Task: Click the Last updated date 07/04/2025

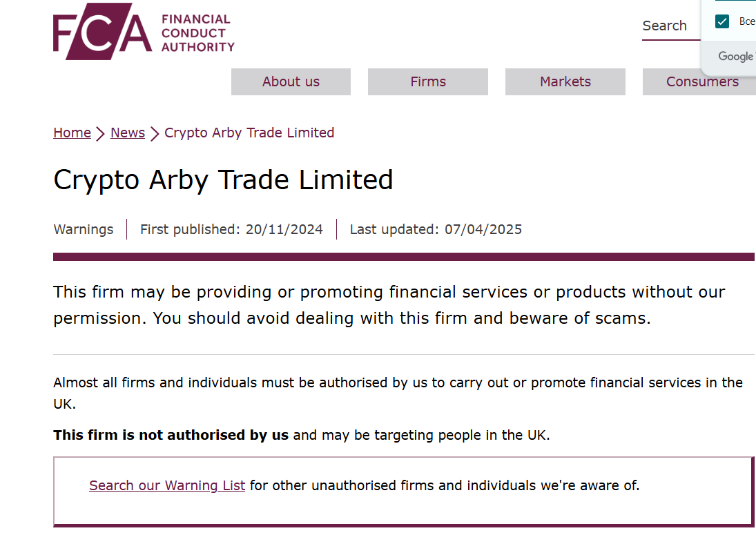Action: (x=483, y=229)
